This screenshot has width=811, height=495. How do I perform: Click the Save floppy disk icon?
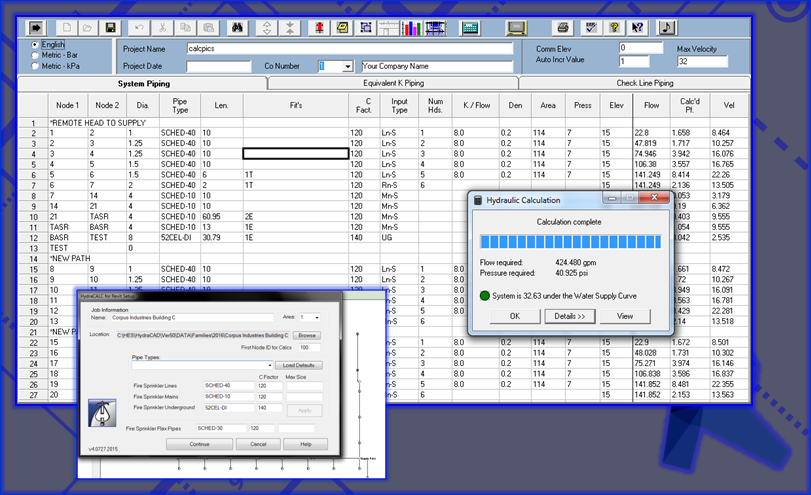tap(111, 27)
